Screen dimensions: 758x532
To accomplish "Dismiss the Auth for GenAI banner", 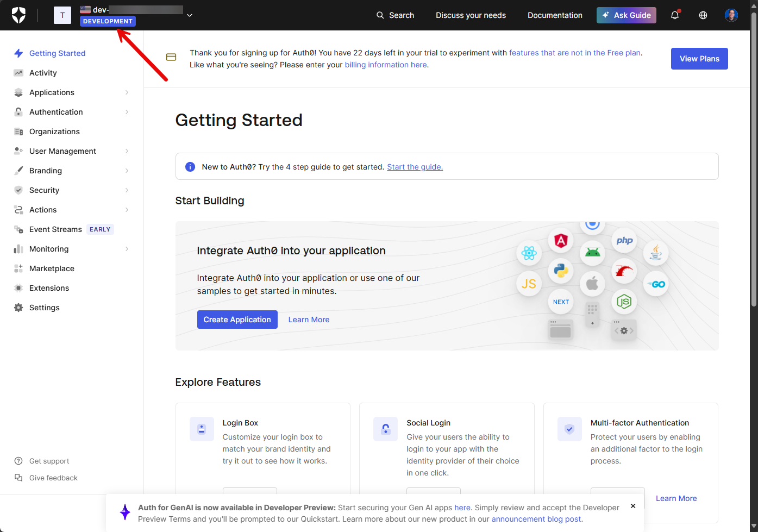I will click(x=633, y=506).
